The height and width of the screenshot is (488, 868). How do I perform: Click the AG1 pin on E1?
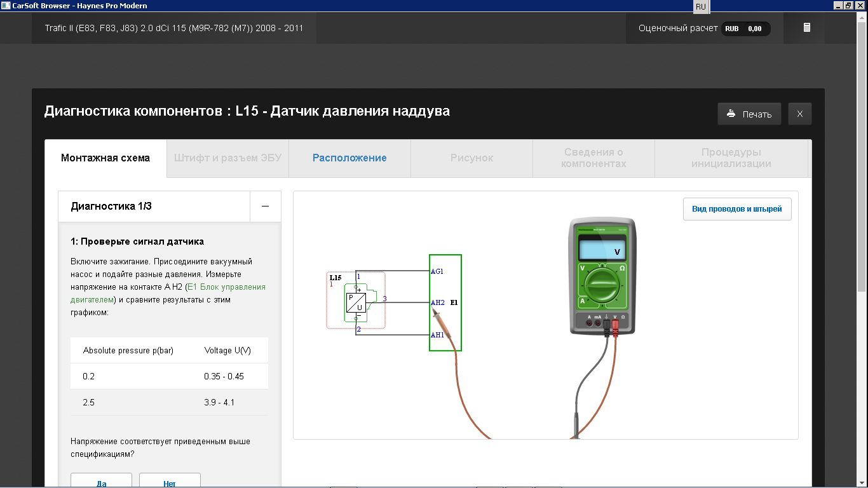[x=437, y=271]
